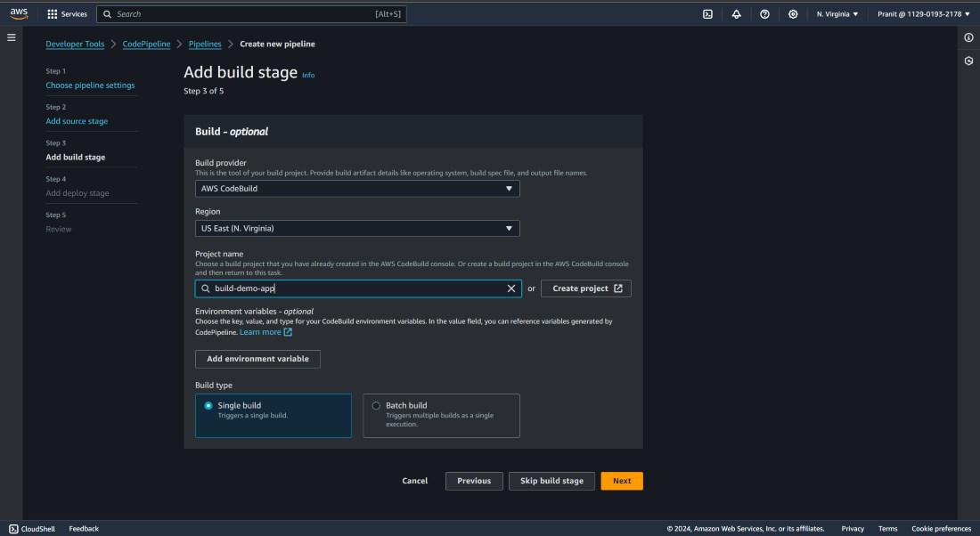Image resolution: width=980 pixels, height=536 pixels.
Task: Launch CloudShell from top bar icon
Action: (707, 13)
